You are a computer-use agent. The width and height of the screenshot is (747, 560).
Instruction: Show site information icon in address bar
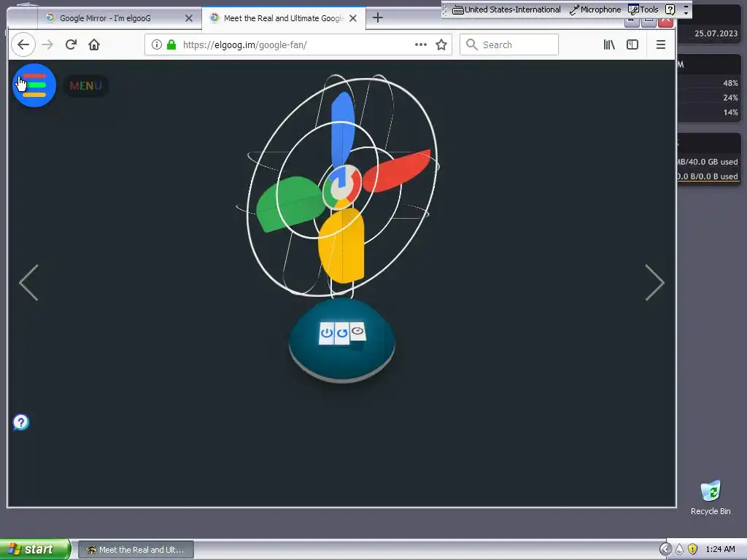click(x=156, y=44)
